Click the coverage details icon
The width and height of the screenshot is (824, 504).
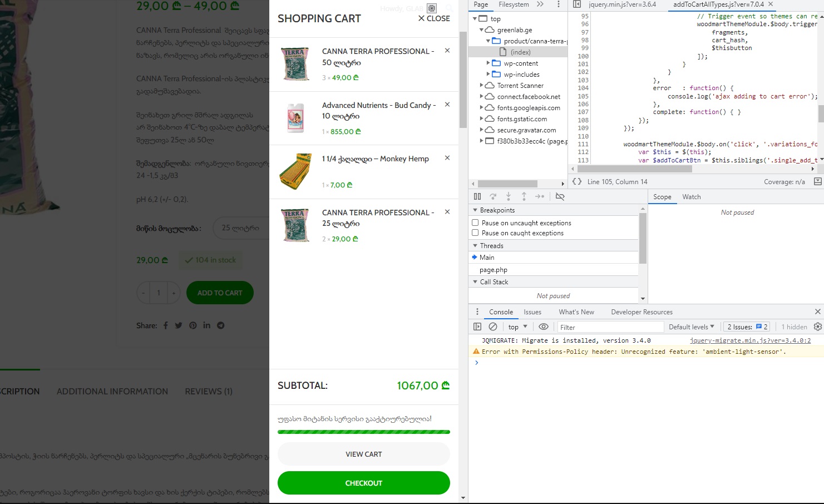(x=817, y=181)
